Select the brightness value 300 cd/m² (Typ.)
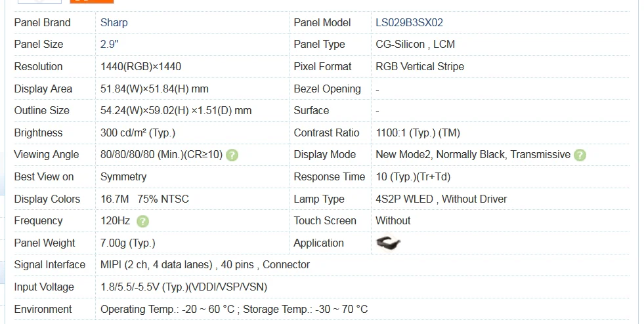Viewport: 644px width, 324px height. (138, 133)
